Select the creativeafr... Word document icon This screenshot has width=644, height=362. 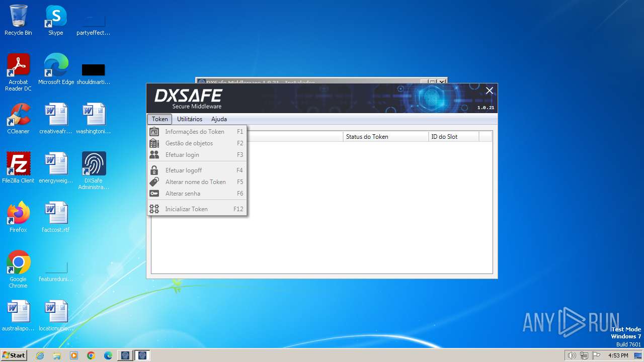click(56, 119)
